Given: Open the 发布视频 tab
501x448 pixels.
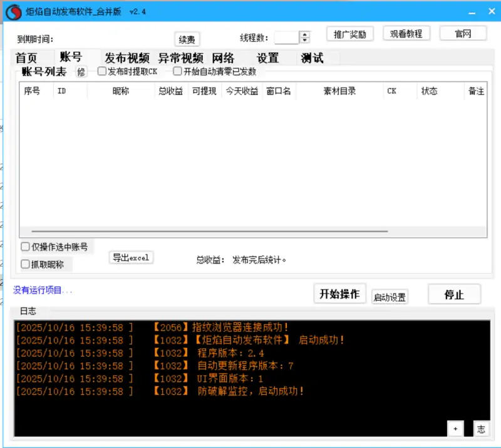Looking at the screenshot, I should coord(127,58).
